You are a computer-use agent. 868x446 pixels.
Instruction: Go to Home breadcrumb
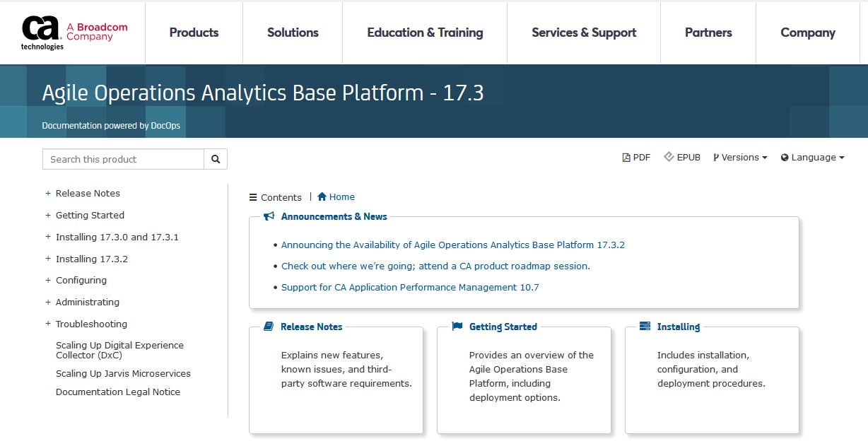[336, 197]
